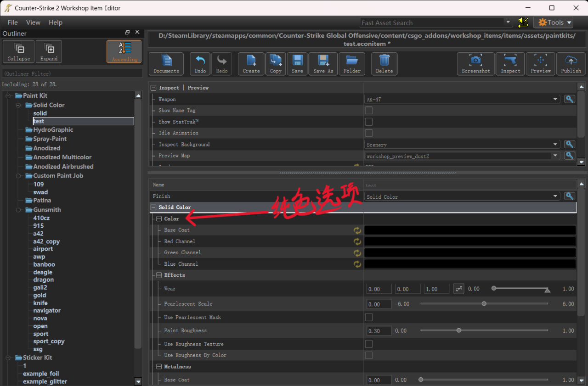Click the Metalness Base Coat slider
The height and width of the screenshot is (386, 588).
(484, 380)
